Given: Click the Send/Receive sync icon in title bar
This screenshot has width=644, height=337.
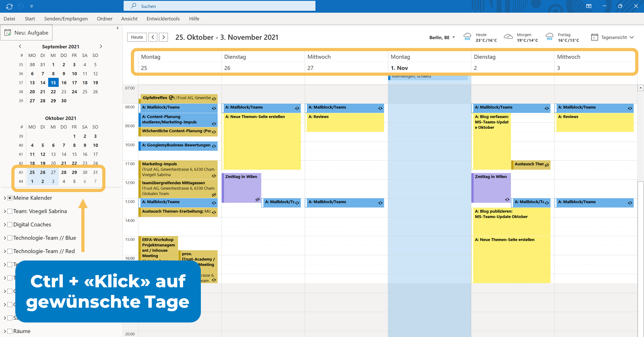Looking at the screenshot, I should coord(9,6).
